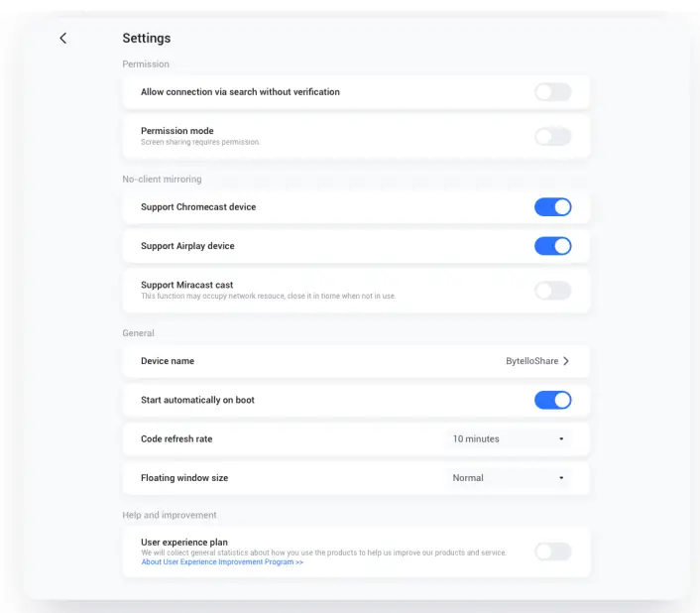Turn off Support Airplay device
Viewport: 700px width, 613px height.
point(552,246)
